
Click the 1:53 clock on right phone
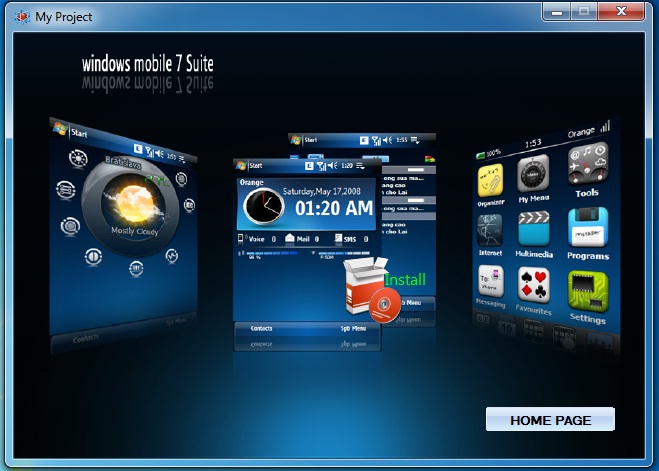(532, 144)
